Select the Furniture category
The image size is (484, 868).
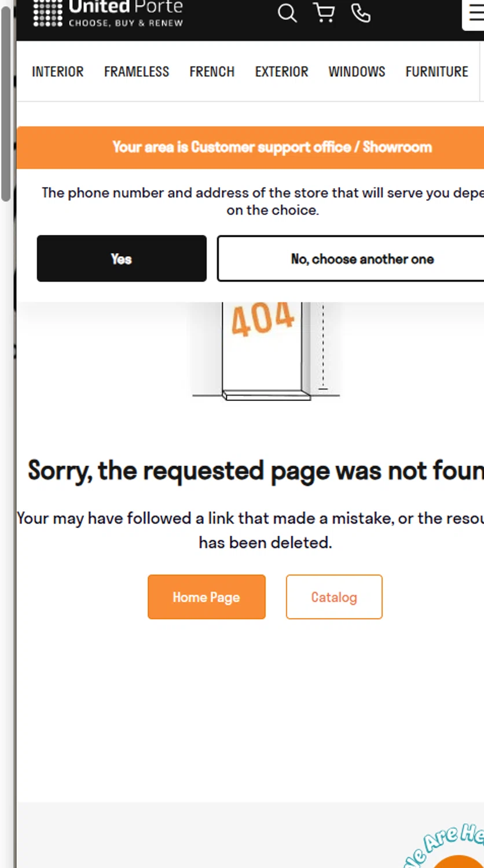[x=437, y=72]
